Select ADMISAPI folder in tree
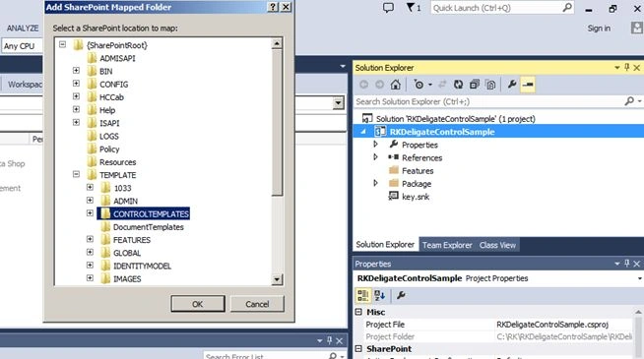 pos(117,58)
